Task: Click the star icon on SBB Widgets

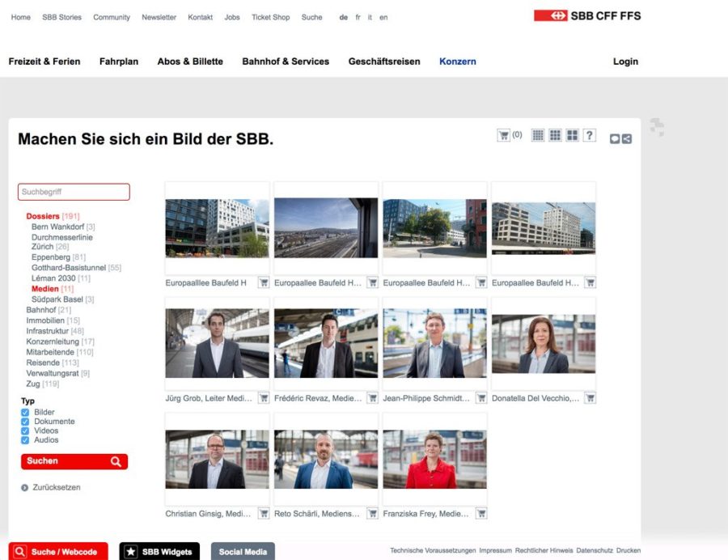Action: 131,552
